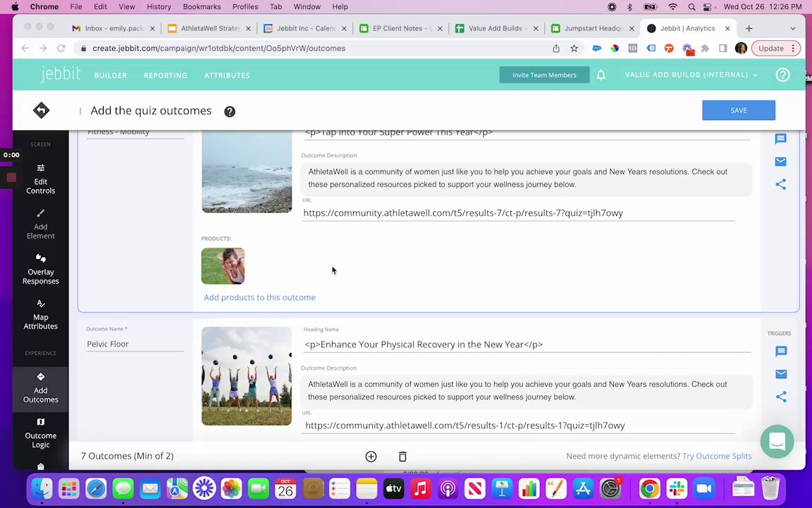Screen dimensions: 812x508
Task: Open notifications bell icon
Action: click(601, 75)
